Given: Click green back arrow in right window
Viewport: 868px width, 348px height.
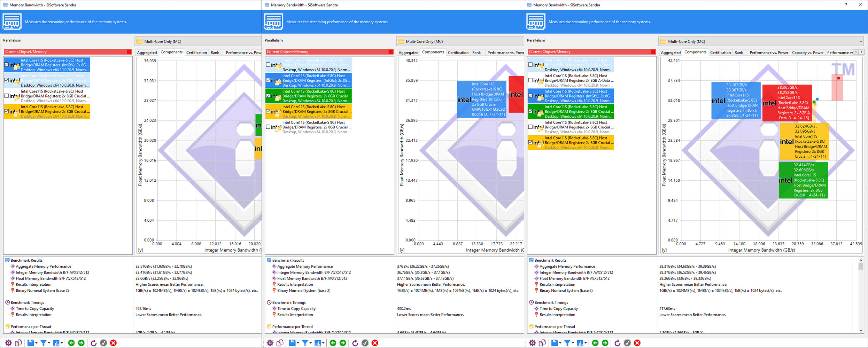Looking at the screenshot, I should pyautogui.click(x=595, y=343).
